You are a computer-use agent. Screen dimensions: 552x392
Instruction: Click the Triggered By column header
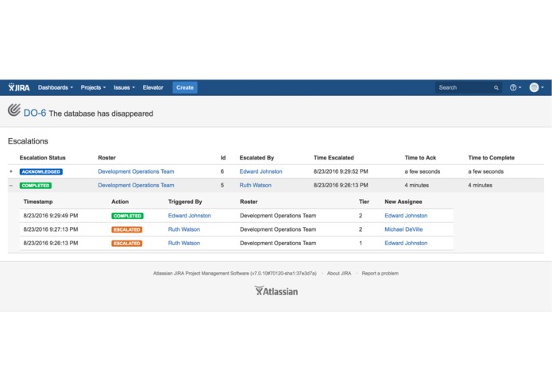pyautogui.click(x=185, y=202)
